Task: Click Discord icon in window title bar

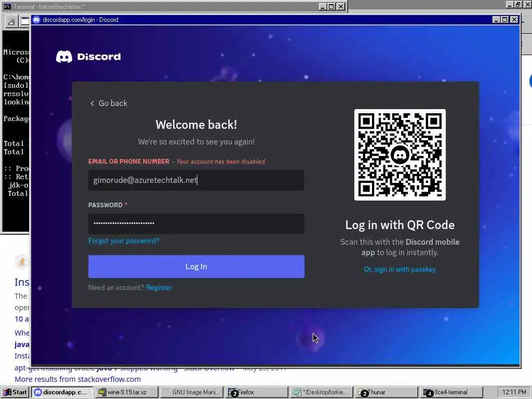Action: 36,20
